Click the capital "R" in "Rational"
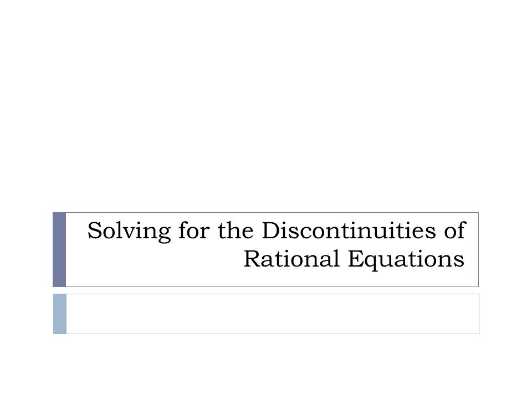The width and height of the screenshot is (532, 399). [x=254, y=259]
